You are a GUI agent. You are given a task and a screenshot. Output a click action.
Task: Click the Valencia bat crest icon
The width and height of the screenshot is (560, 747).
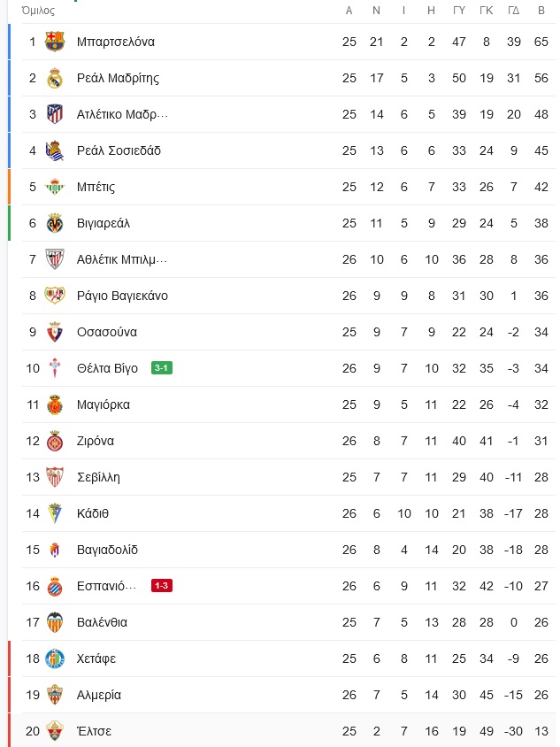(x=55, y=622)
